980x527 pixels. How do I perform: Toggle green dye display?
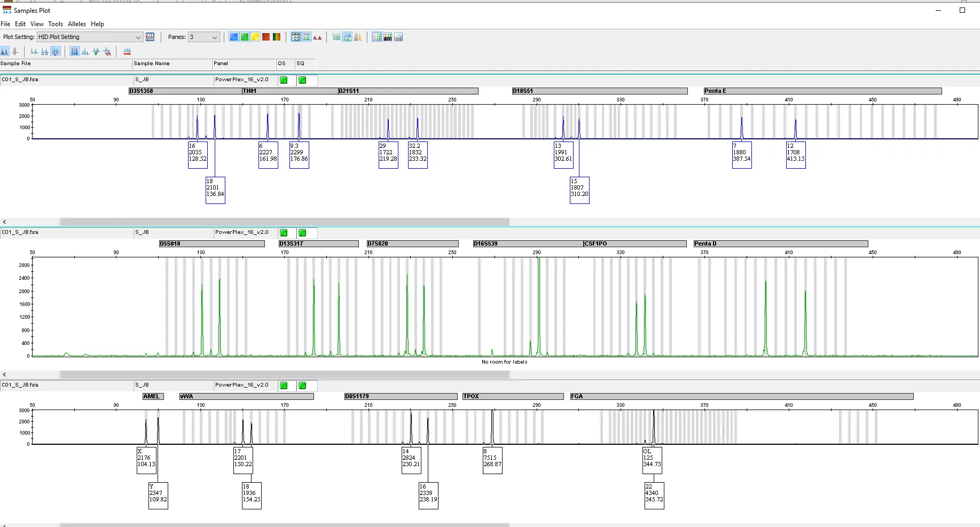point(244,37)
